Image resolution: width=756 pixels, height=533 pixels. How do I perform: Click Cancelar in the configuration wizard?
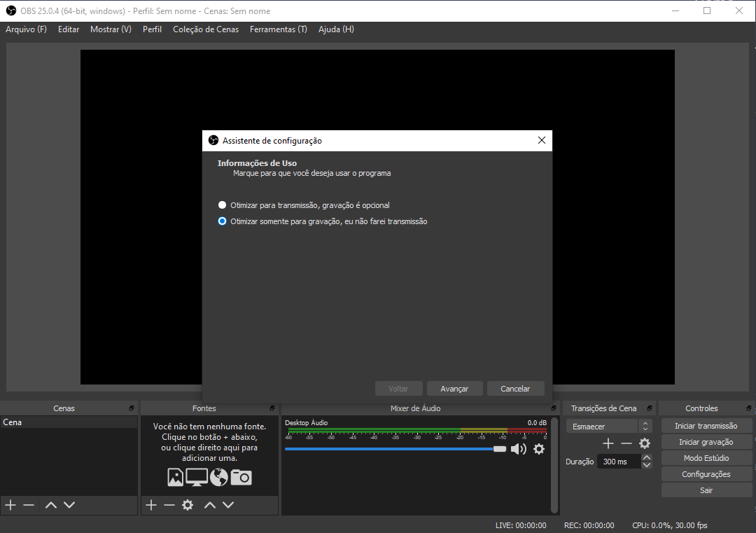(x=515, y=389)
